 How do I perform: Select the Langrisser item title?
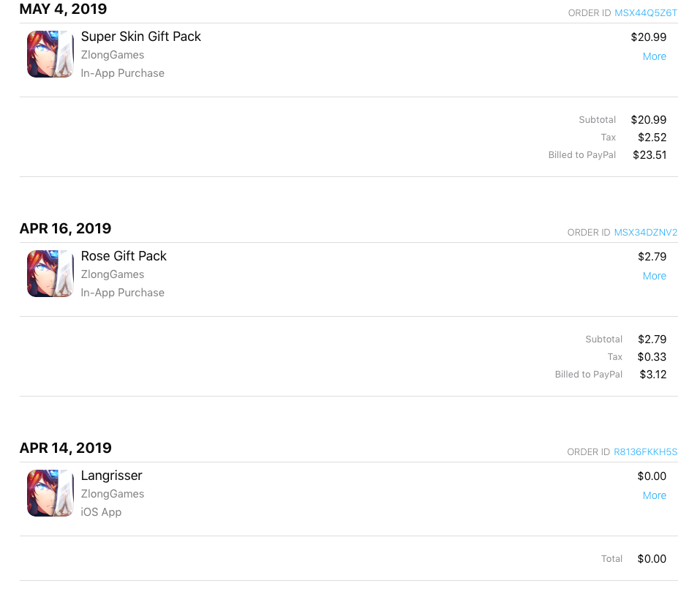coord(112,476)
